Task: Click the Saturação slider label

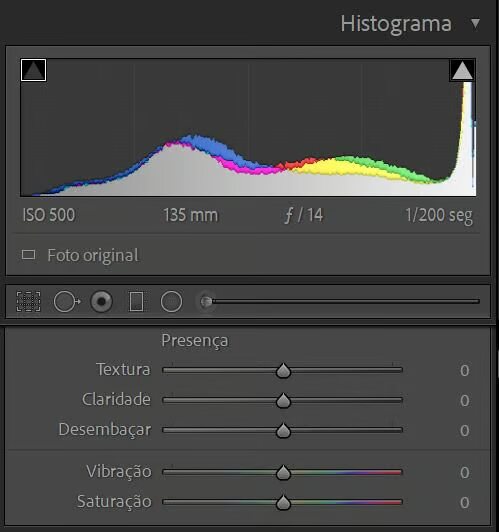Action: pyautogui.click(x=114, y=502)
